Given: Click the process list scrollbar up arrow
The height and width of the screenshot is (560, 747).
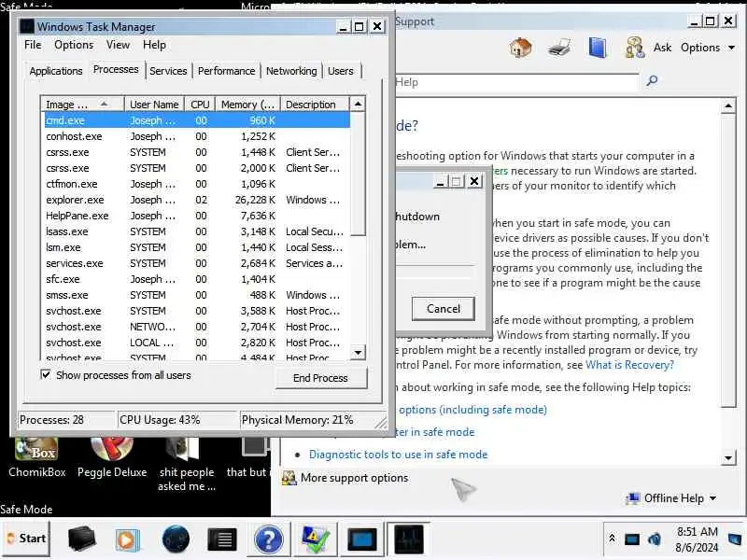Looking at the screenshot, I should (358, 104).
